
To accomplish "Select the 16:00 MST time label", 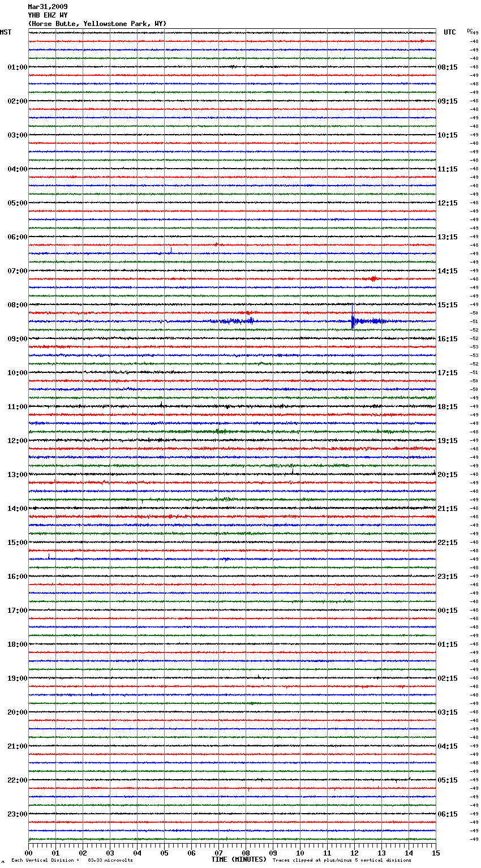I will tap(18, 577).
